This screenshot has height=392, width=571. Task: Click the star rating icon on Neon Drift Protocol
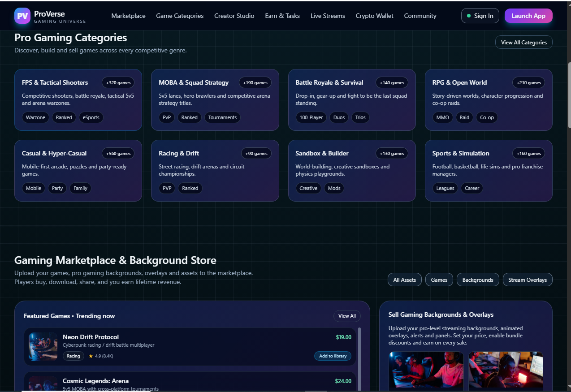tap(91, 356)
